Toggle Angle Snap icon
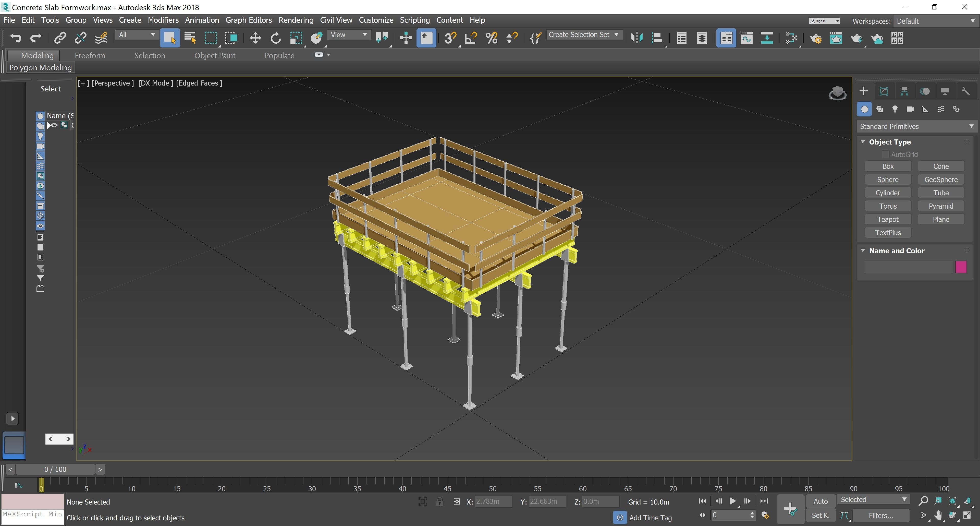The image size is (980, 526). (471, 38)
